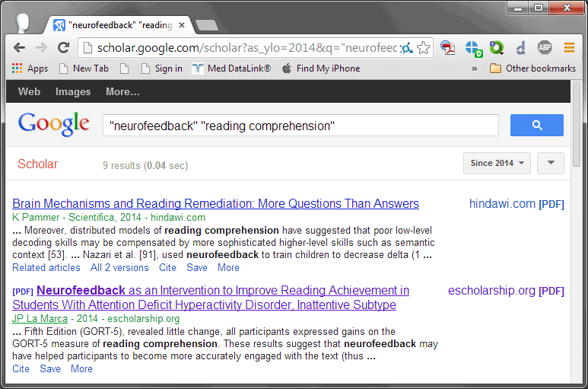Save the Brain Mechanisms article
Image resolution: width=588 pixels, height=389 pixels.
[x=197, y=267]
